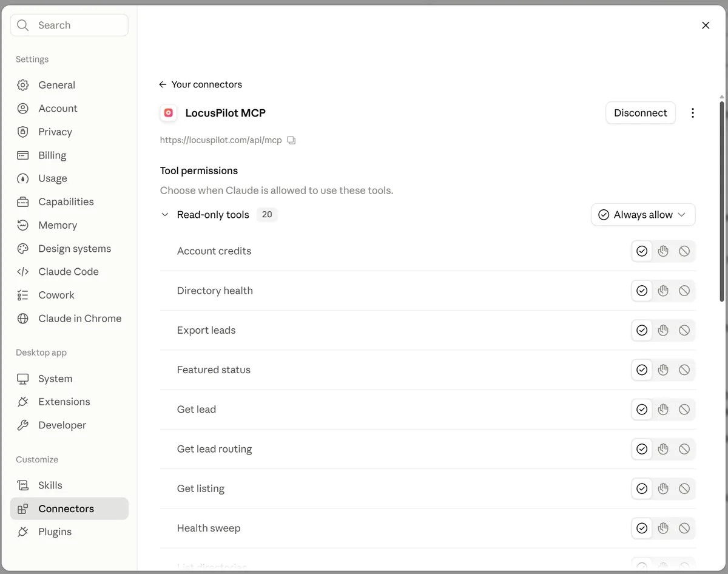Click the Account credits tool name
Screen dimensions: 728x574
click(214, 251)
